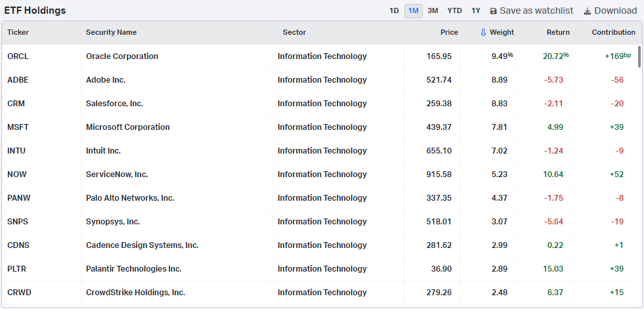Viewport: 644px width, 309px height.
Task: Click ServiceNow, Inc. security name
Action: point(117,175)
